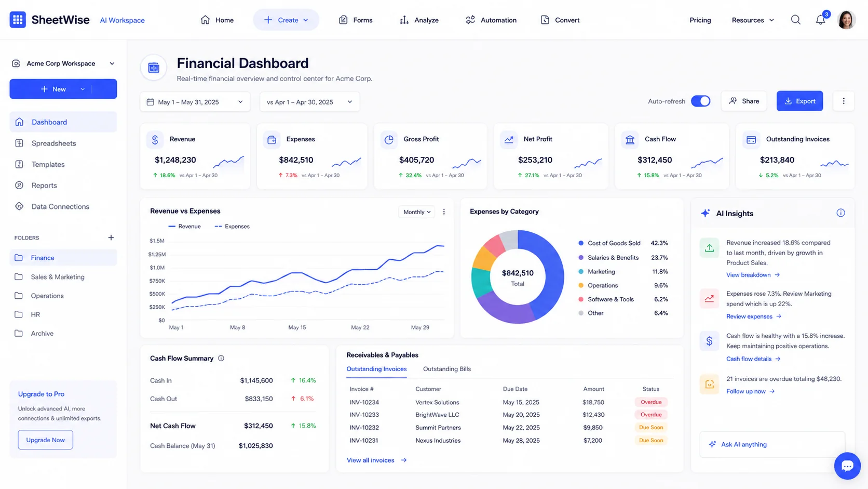Click the Gross Profit pie icon

click(389, 139)
